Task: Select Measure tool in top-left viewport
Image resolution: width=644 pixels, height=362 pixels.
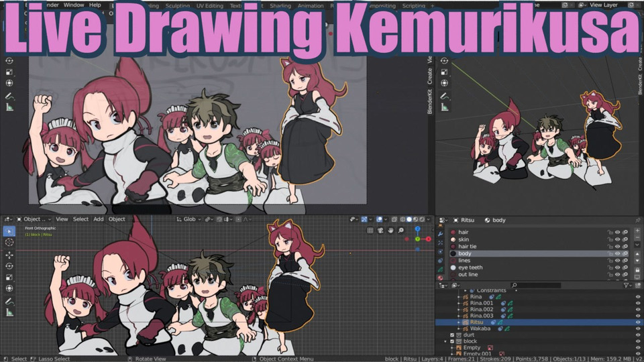Action: pos(9,107)
